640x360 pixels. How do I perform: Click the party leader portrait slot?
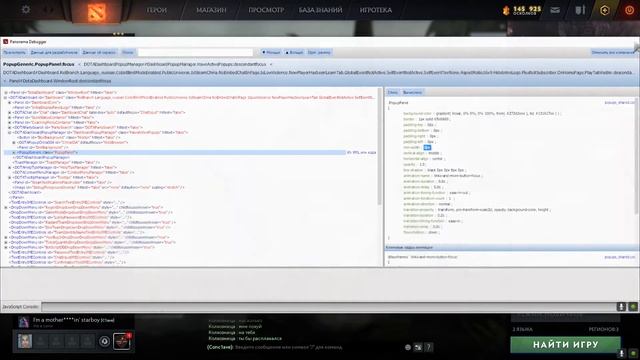(25, 341)
